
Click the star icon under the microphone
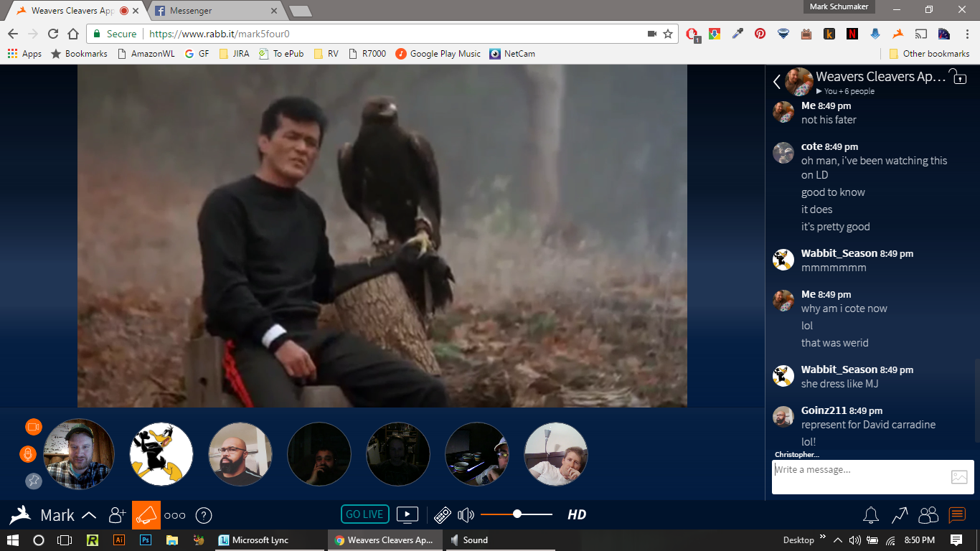click(34, 481)
